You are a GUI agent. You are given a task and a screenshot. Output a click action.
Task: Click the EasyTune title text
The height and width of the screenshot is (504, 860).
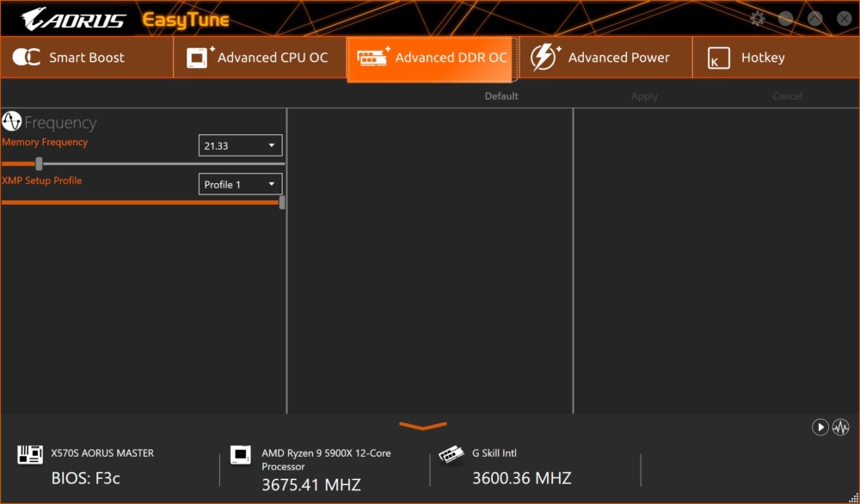point(186,21)
